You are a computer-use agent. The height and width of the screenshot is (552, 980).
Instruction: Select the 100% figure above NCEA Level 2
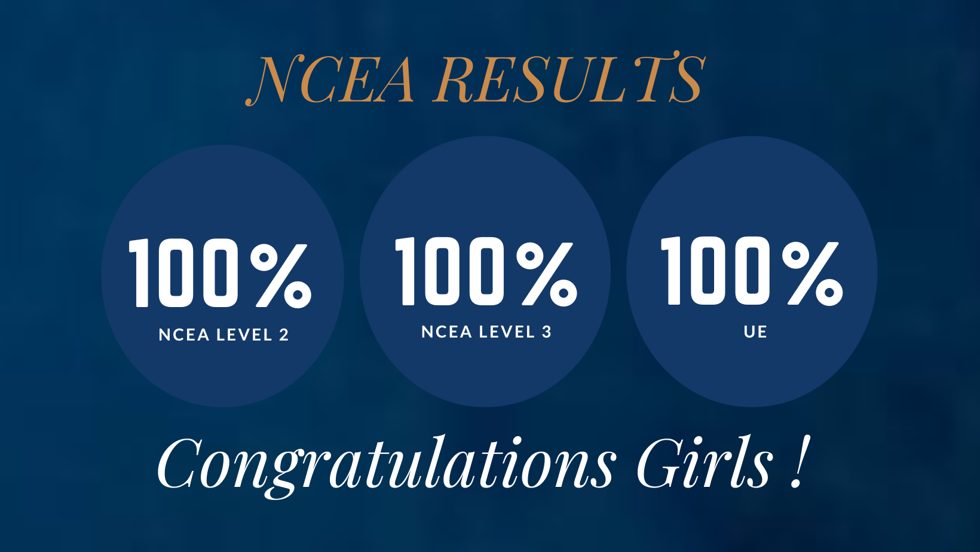220,273
